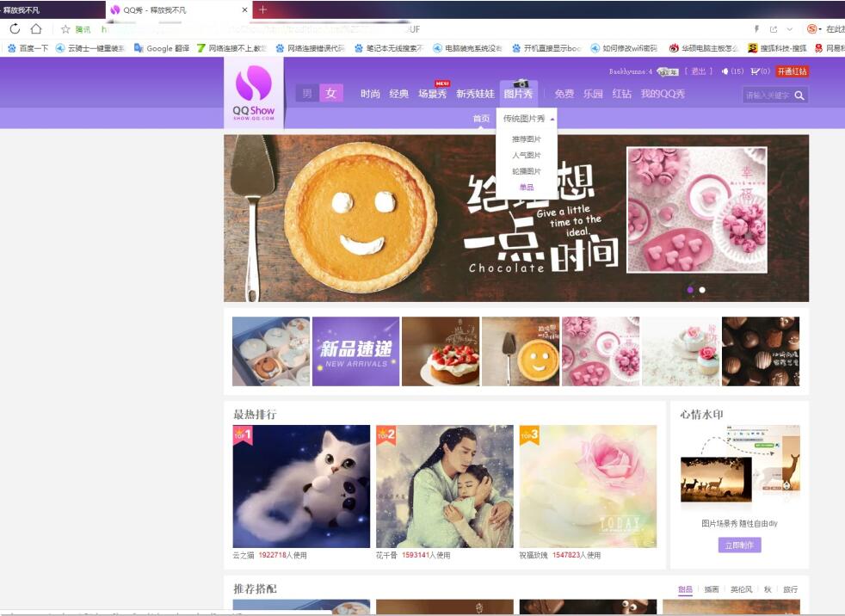Open the TOP 3 祝福玫瑰 image
This screenshot has width=845, height=616.
pyautogui.click(x=588, y=486)
